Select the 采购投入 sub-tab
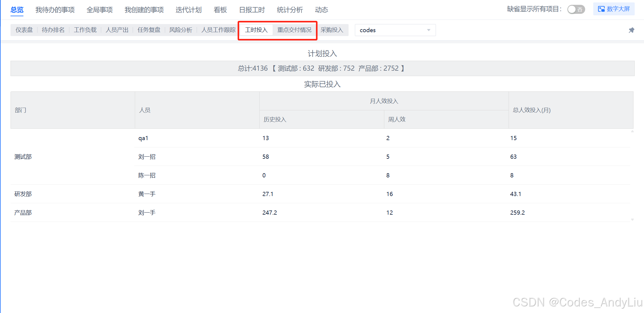This screenshot has width=644, height=313. 332,30
